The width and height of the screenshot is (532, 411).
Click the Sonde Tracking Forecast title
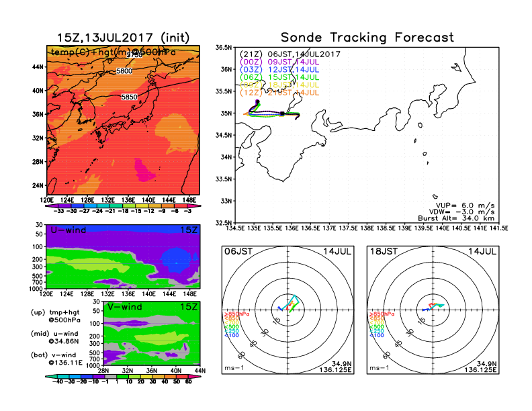coord(367,38)
